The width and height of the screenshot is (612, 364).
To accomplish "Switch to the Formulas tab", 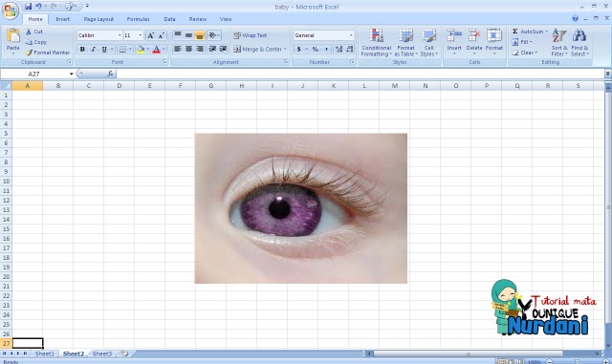I will (x=138, y=19).
